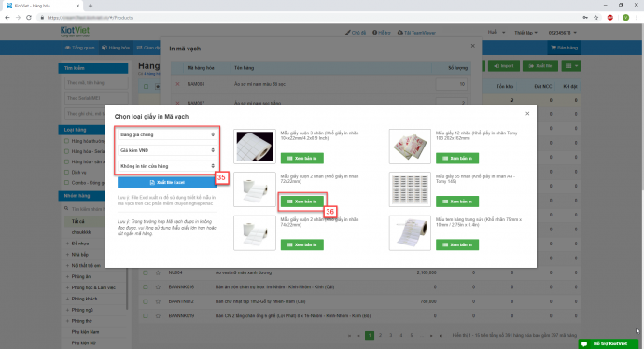Go to page 3 of product list

pos(390,335)
